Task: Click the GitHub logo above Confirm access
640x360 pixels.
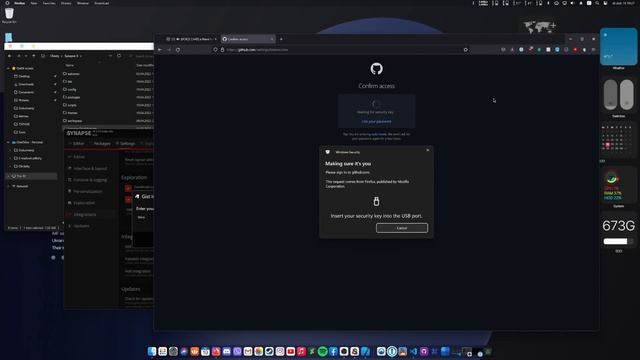Action: (376, 69)
